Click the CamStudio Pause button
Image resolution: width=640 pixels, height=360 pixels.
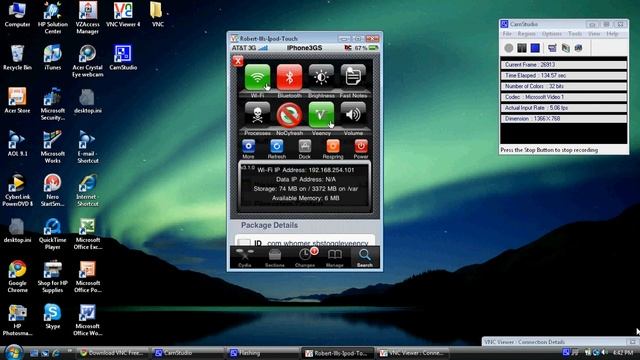click(522, 48)
